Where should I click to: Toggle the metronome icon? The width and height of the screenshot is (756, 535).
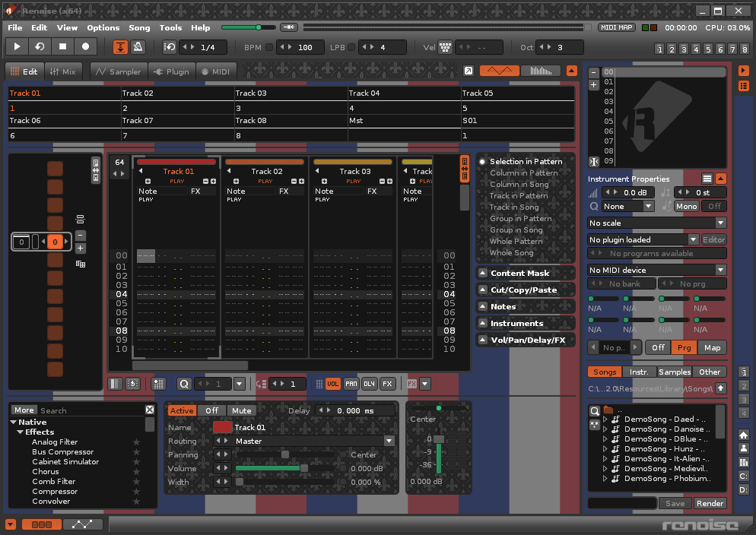pos(138,46)
